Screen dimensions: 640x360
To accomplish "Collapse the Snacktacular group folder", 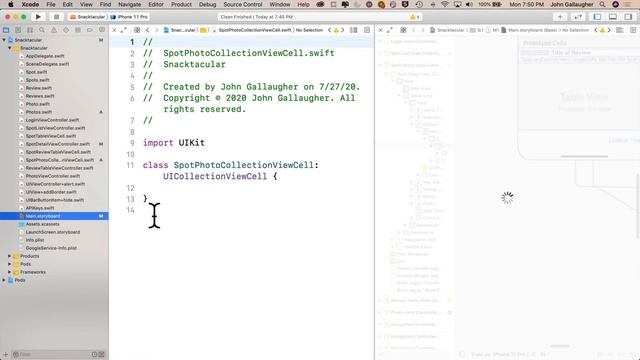I will coord(10,48).
